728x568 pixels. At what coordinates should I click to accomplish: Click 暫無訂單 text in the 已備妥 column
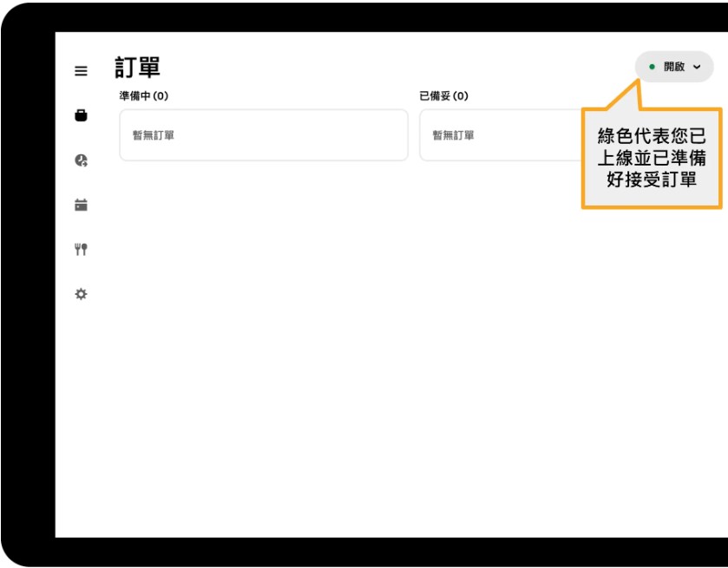pos(454,135)
